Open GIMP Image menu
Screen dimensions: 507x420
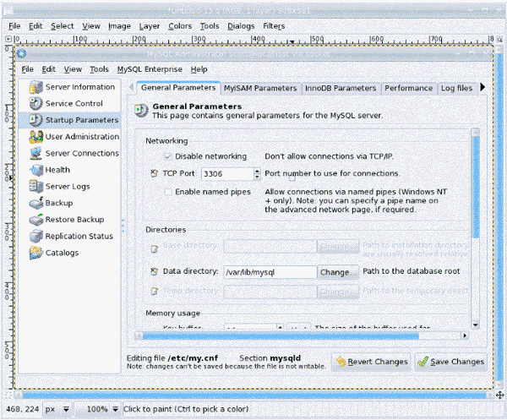(119, 26)
